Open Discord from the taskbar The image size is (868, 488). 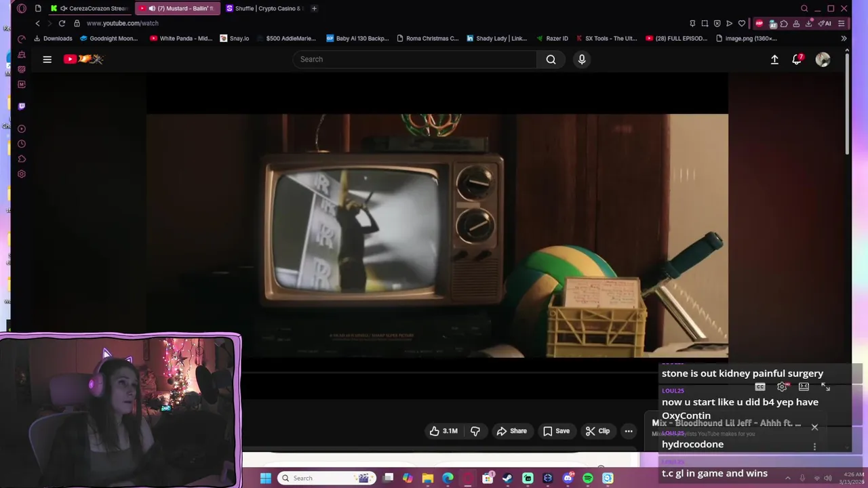(568, 479)
